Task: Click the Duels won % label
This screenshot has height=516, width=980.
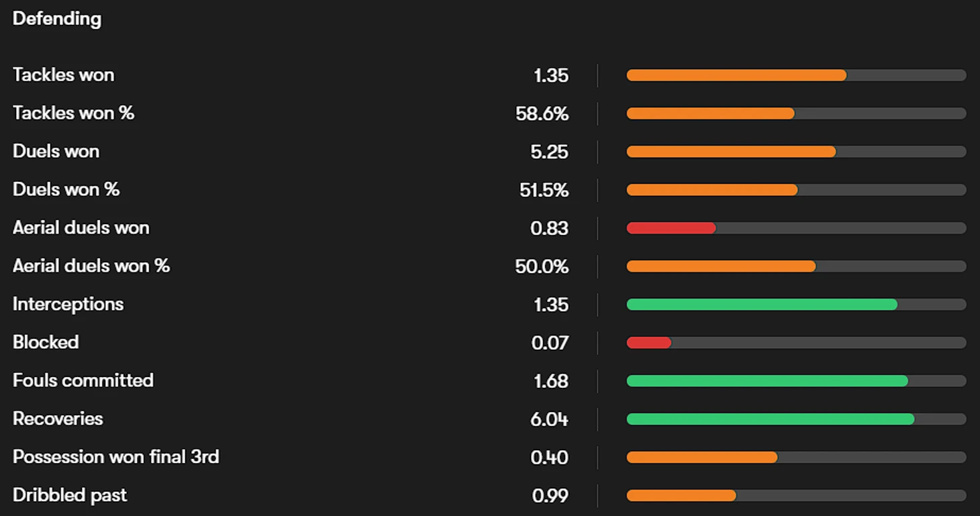Action: click(x=66, y=190)
